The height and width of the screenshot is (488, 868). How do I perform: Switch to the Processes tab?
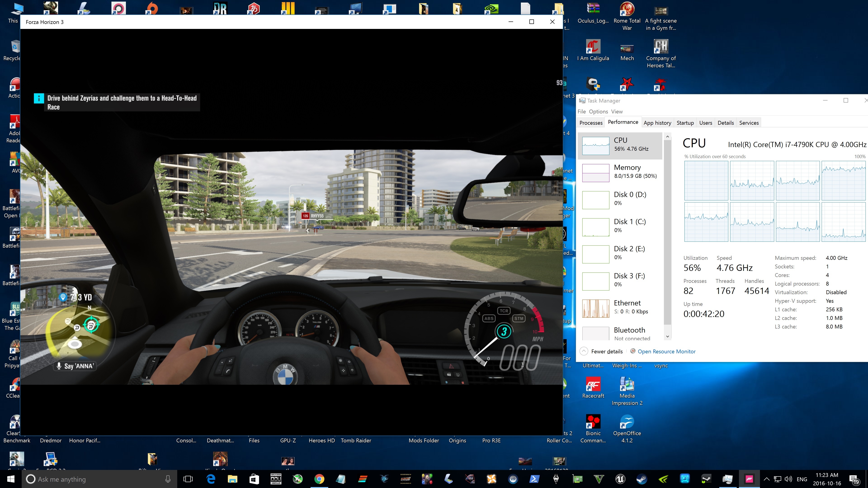click(x=591, y=123)
